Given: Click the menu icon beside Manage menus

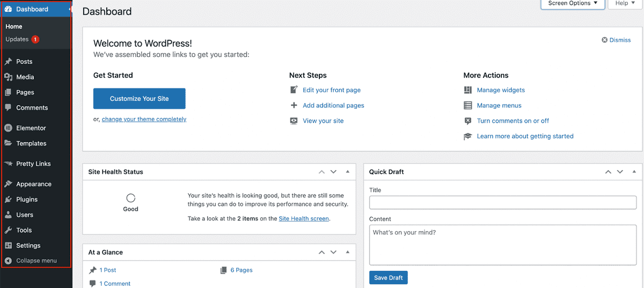Looking at the screenshot, I should coord(468,106).
